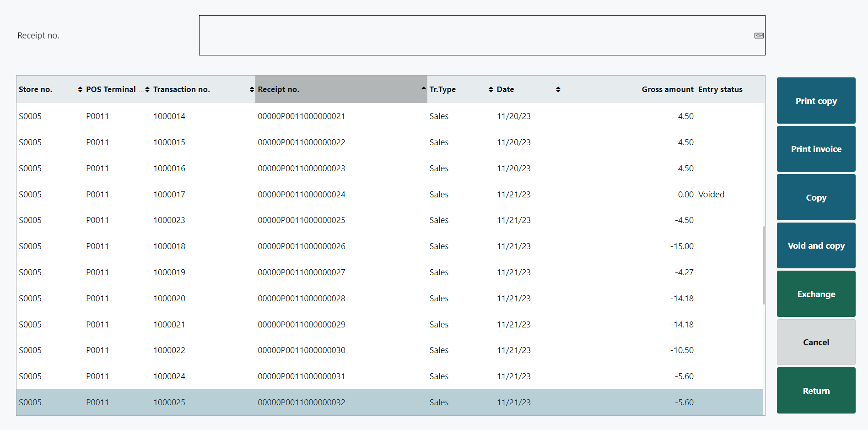868x430 pixels.
Task: Click the Gross amount column header
Action: tap(667, 90)
